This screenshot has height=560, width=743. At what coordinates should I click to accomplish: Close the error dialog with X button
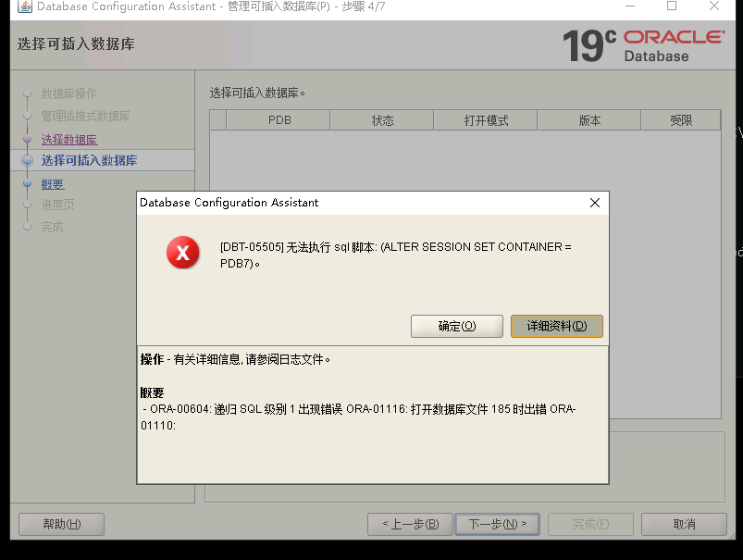(595, 203)
